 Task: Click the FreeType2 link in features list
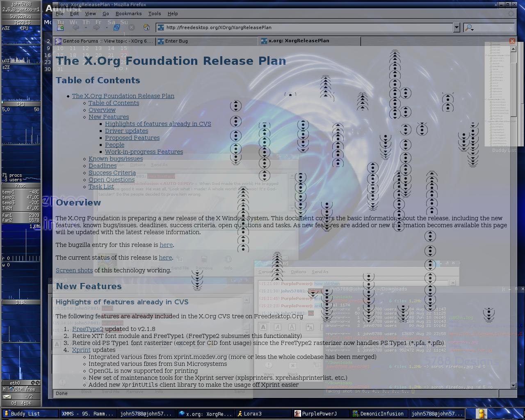87,329
